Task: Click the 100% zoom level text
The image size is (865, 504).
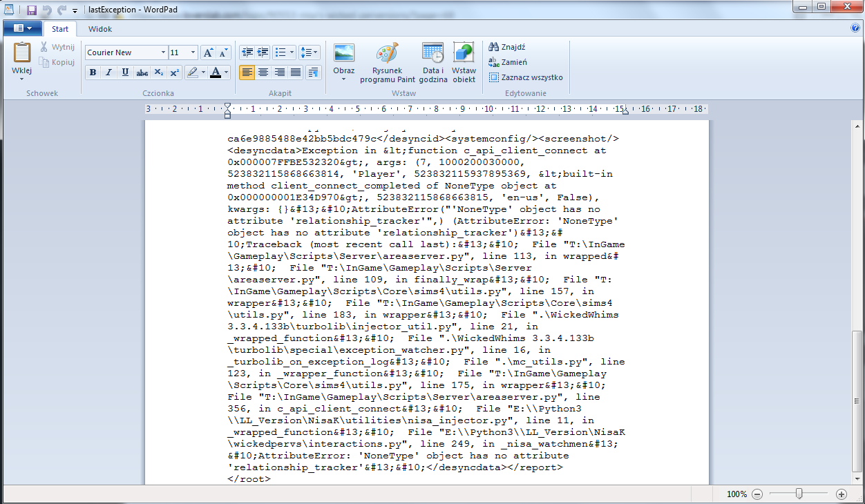Action: click(737, 494)
